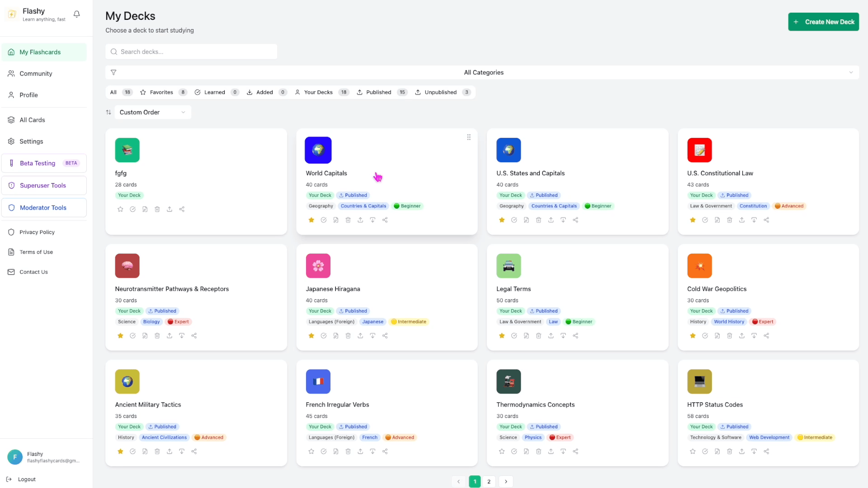Click share icon on Japanese Hiragana deck

(385, 336)
